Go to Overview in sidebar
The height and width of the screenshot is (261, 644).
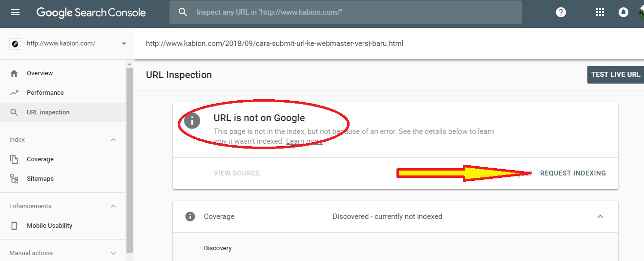[40, 73]
